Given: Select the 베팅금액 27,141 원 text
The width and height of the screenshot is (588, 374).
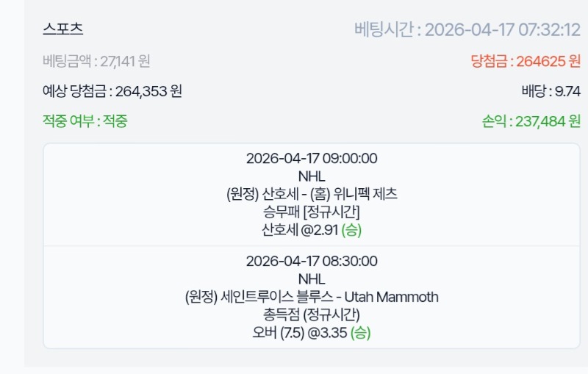Looking at the screenshot, I should (x=96, y=62).
